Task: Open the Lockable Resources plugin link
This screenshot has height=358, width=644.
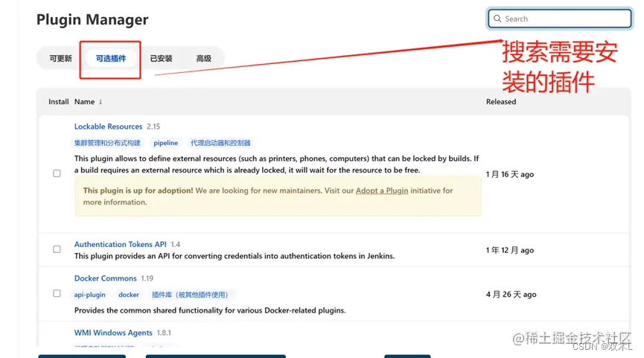Action: (108, 127)
